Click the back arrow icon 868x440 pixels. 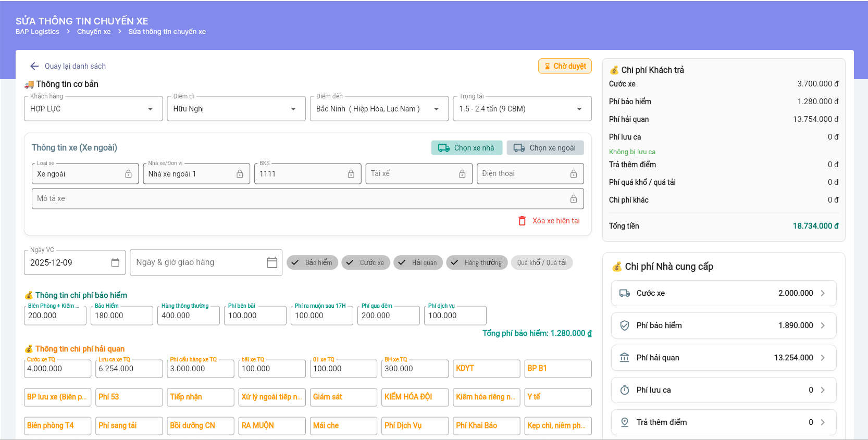[x=34, y=66]
